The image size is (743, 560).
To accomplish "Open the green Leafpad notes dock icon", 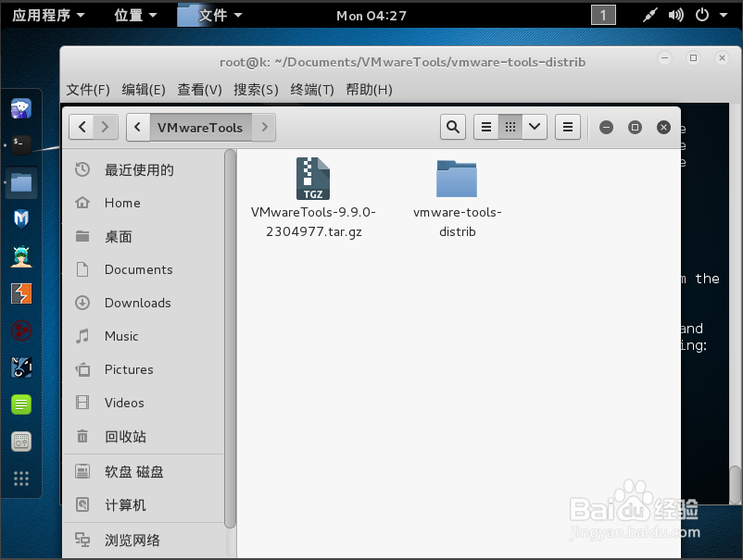I will tap(21, 404).
